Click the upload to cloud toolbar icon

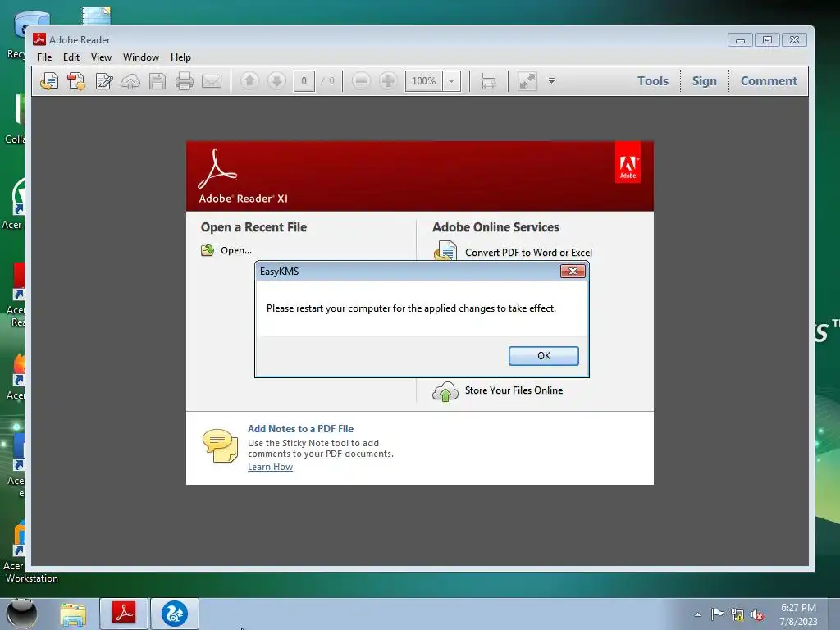pos(130,81)
